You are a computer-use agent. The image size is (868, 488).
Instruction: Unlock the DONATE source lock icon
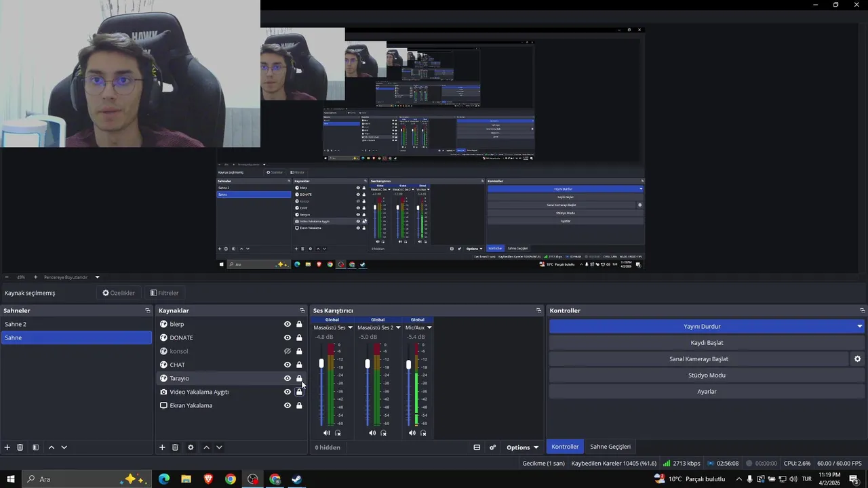[299, 338]
